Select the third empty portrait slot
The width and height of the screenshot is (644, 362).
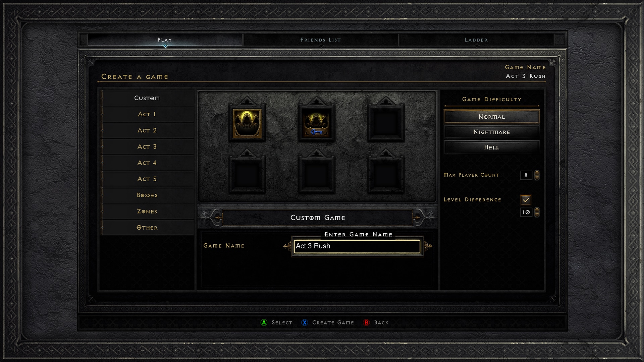316,177
